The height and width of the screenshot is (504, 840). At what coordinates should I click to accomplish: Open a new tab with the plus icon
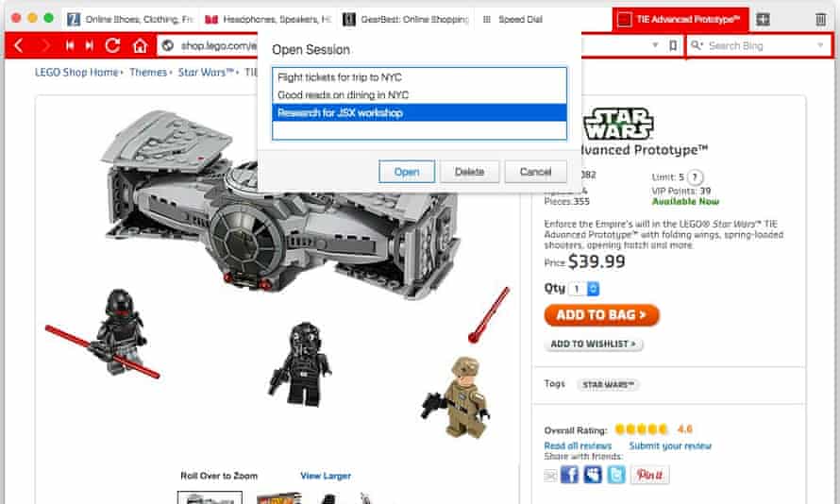[x=763, y=20]
